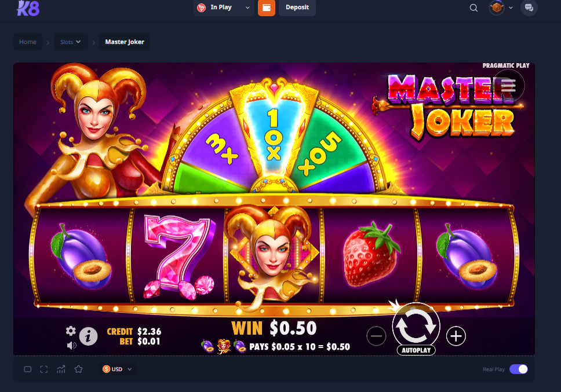Open the game hamburger menu
561x392 pixels.
[x=508, y=86]
